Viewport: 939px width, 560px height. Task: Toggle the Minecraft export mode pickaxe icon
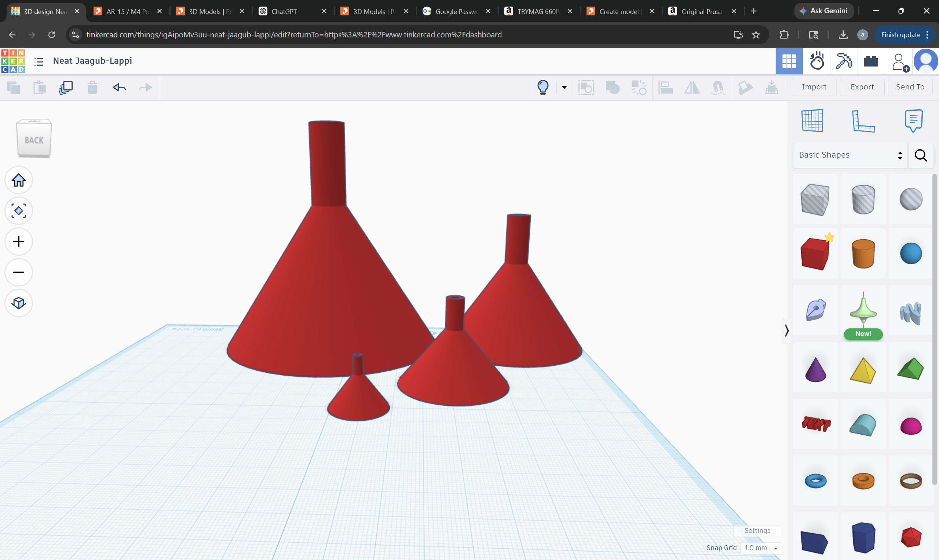(x=844, y=61)
